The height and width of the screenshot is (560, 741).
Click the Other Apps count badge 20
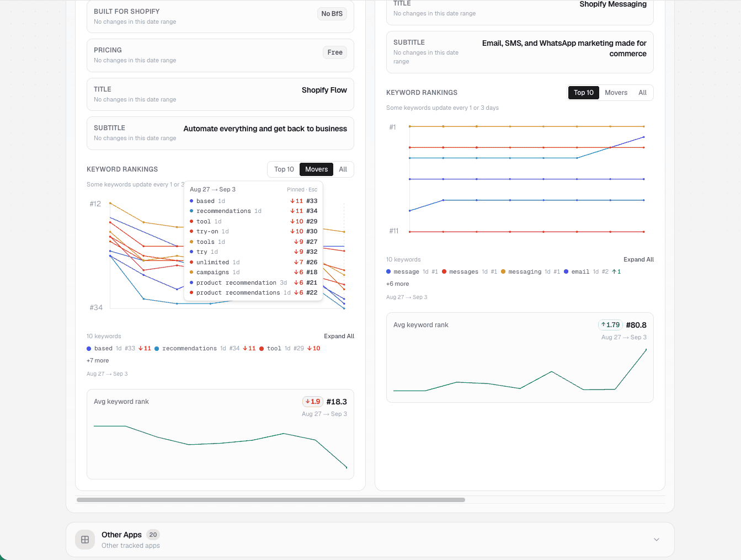(153, 535)
